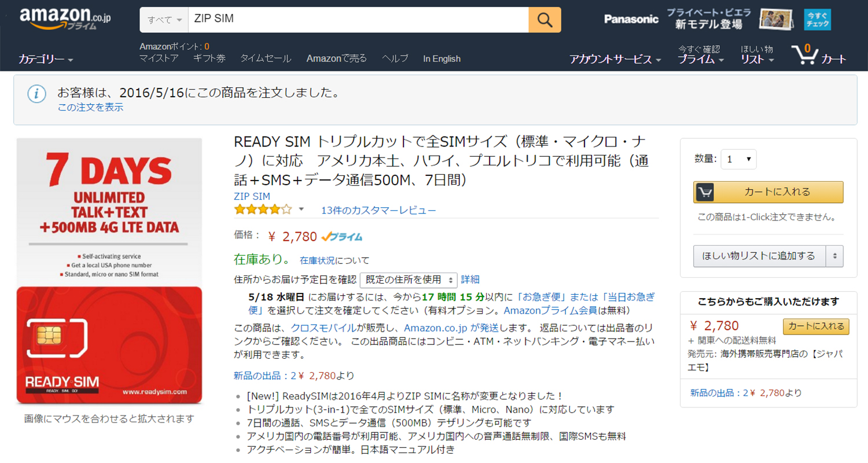The height and width of the screenshot is (463, 868).
Task: Open Amazonで売る in navigation
Action: [x=337, y=58]
